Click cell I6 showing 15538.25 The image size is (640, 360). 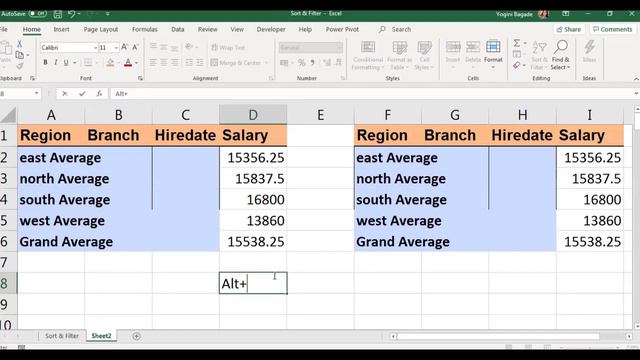[x=590, y=242]
